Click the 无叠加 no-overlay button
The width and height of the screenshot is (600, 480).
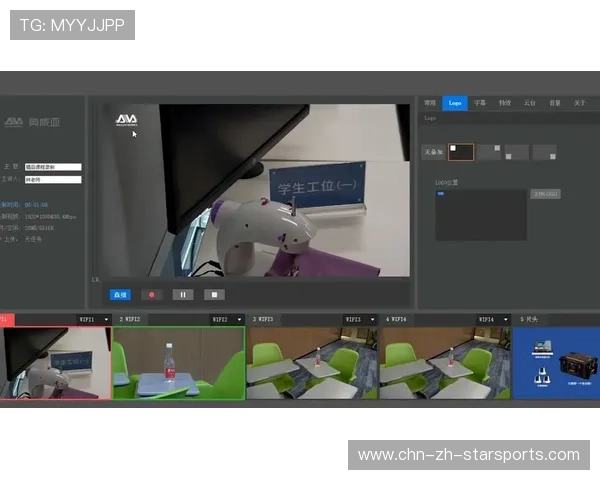pyautogui.click(x=432, y=152)
